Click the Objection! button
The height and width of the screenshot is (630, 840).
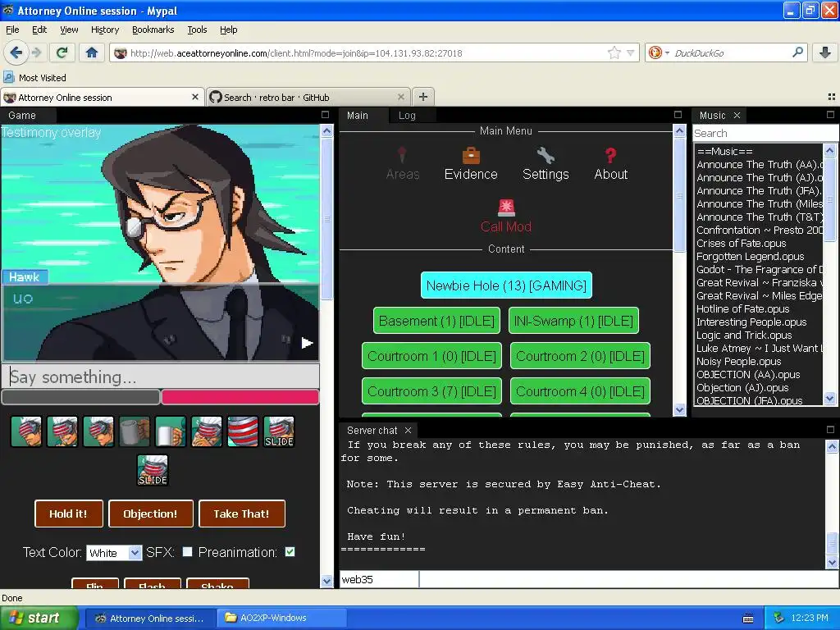pos(151,514)
